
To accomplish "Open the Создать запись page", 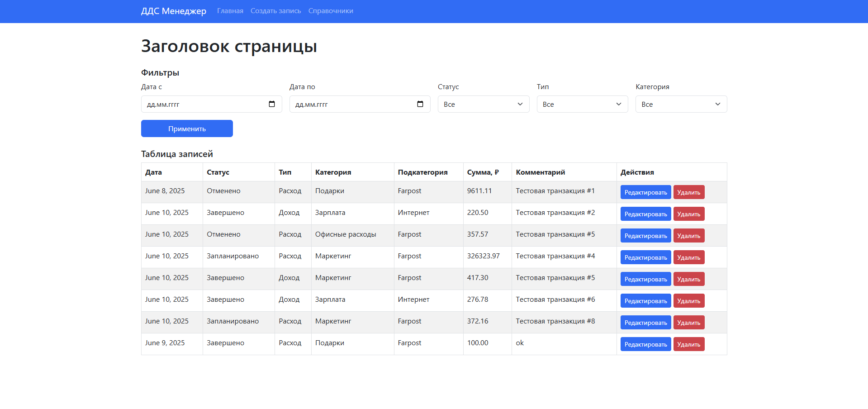I will 275,11.
